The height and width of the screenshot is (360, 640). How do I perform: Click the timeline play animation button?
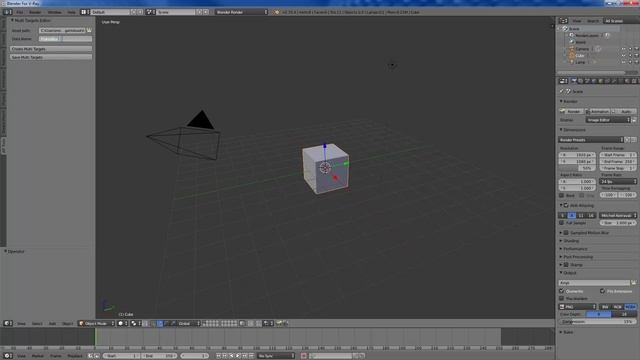(238, 356)
